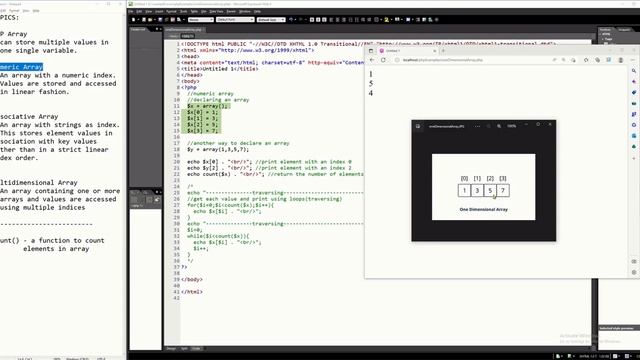Open the Default Size dropdown
This screenshot has height=360, width=640.
coord(271,20)
